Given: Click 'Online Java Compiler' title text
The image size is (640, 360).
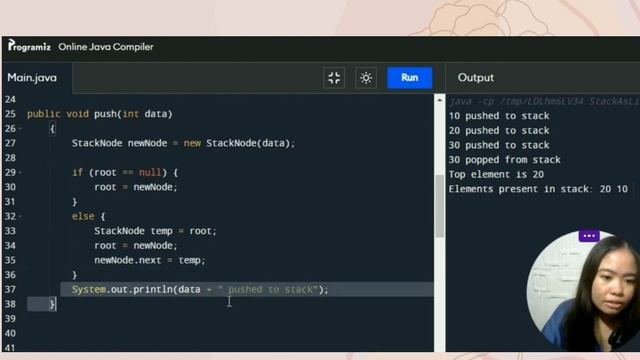Looking at the screenshot, I should [x=106, y=47].
